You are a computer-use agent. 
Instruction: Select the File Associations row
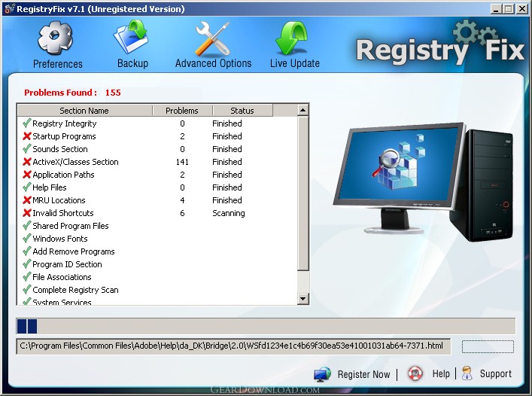coord(157,277)
